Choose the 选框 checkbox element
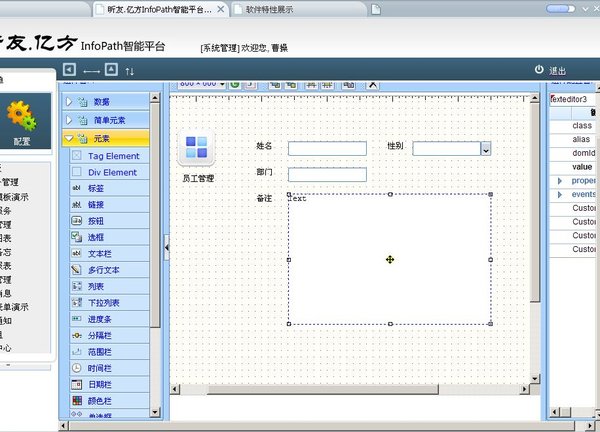The width and height of the screenshot is (600, 432). (x=109, y=237)
